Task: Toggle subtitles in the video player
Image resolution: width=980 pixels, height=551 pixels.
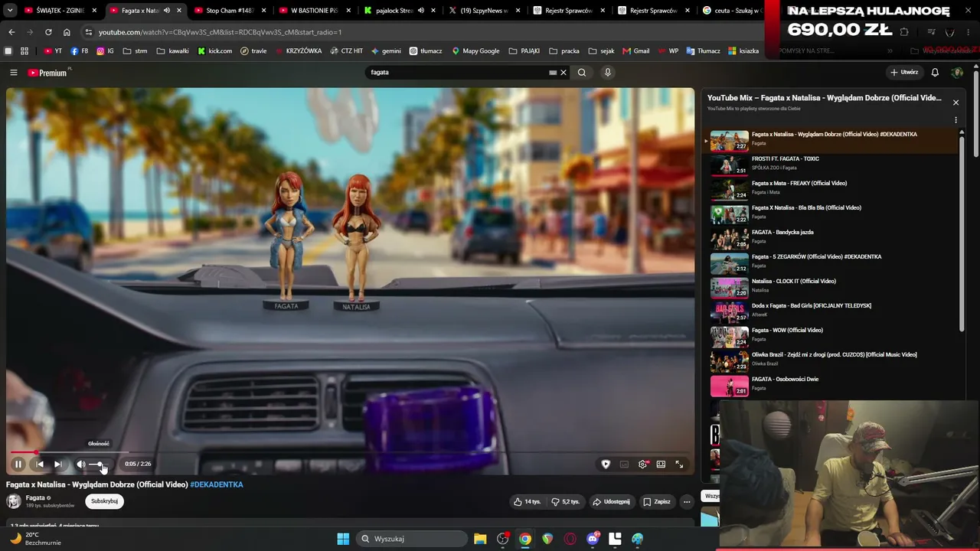Action: 624,464
